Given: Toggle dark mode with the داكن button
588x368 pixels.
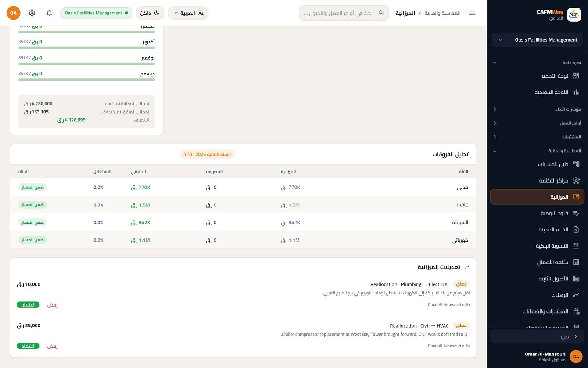Looking at the screenshot, I should click(x=150, y=13).
